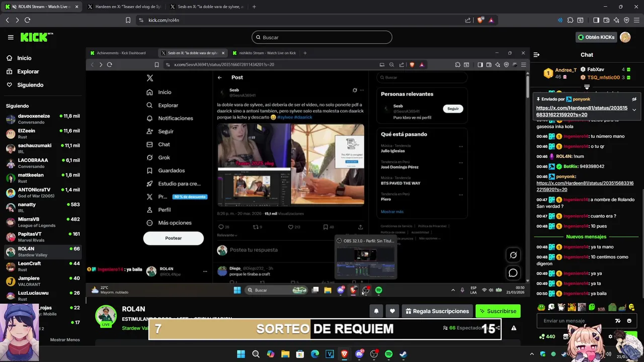This screenshot has height=362, width=644.
Task: Open LuzLuciauwu's Rust channel
Action: (x=43, y=296)
